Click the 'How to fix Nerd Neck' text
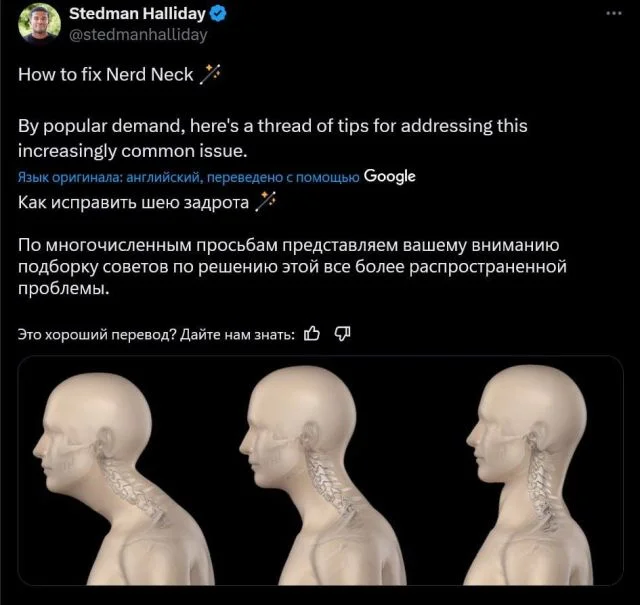 [105, 75]
